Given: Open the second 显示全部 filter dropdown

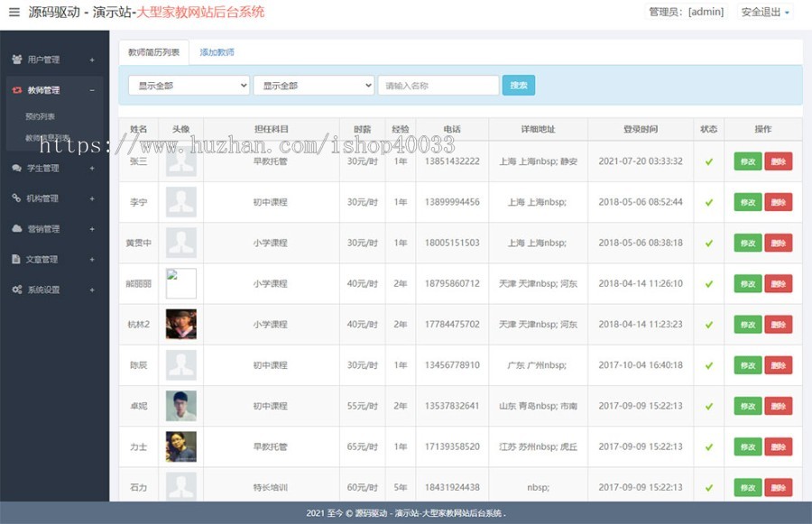Looking at the screenshot, I should pos(313,86).
